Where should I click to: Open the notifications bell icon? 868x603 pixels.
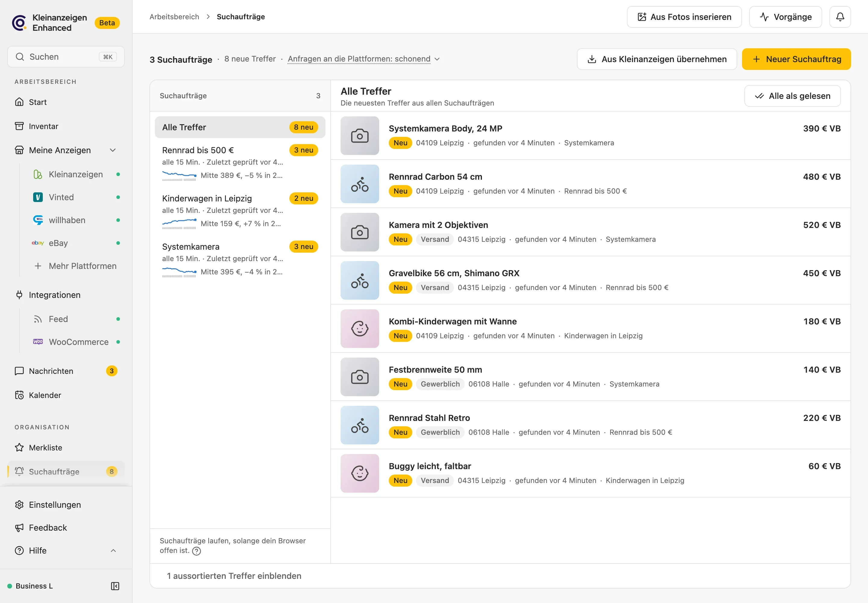tap(840, 17)
